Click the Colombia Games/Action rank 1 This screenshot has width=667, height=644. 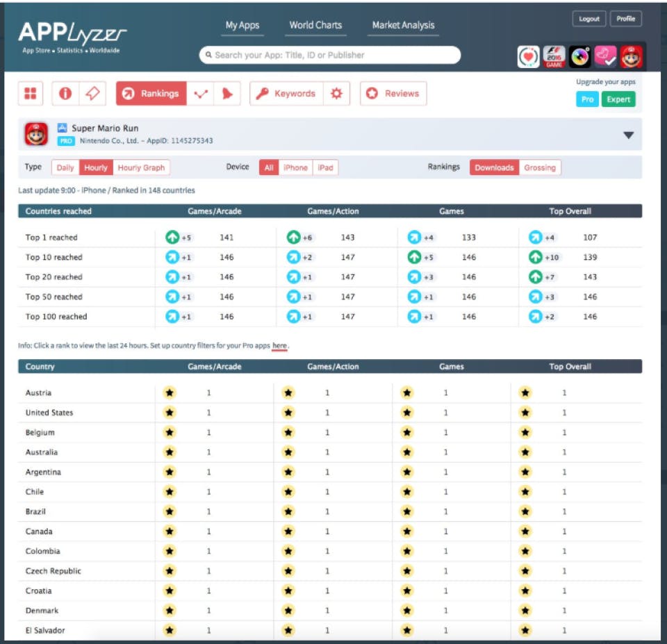(x=327, y=551)
